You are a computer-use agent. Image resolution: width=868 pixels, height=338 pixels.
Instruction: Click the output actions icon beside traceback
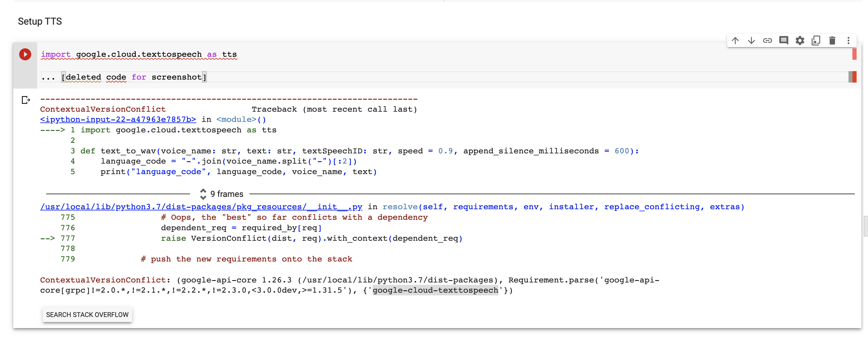(x=25, y=100)
